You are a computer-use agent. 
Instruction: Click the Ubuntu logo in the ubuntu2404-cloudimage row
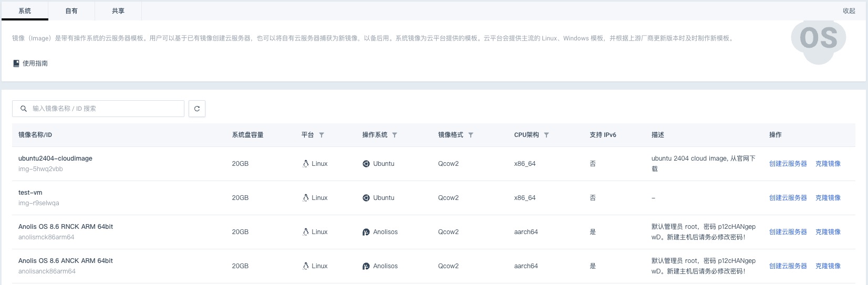click(x=366, y=164)
